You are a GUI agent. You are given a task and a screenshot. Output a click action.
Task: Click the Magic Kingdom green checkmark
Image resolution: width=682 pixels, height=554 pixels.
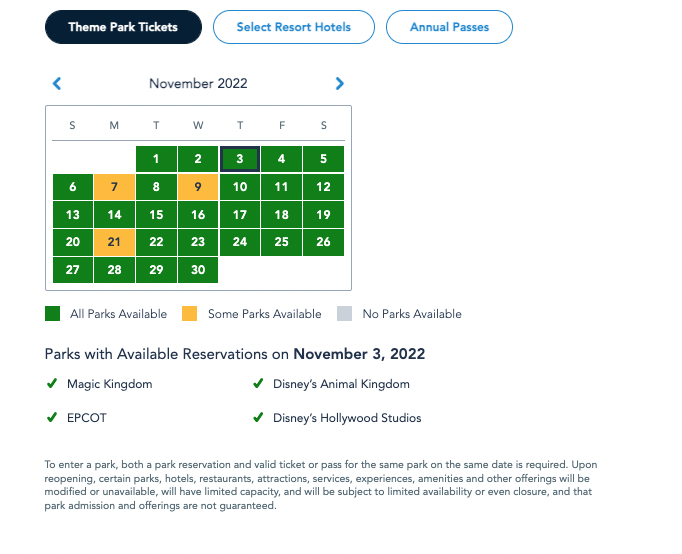pyautogui.click(x=52, y=383)
